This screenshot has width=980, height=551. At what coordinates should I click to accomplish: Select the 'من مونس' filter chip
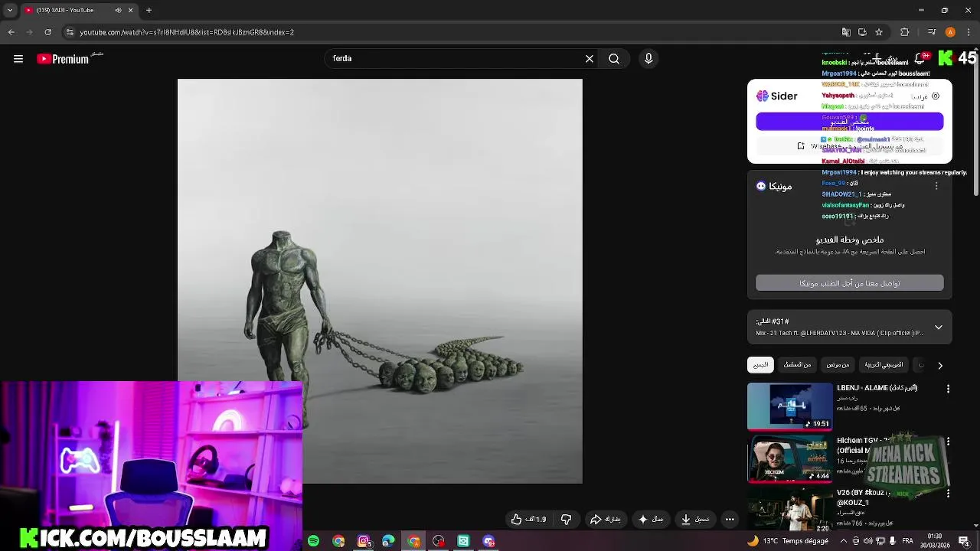(838, 365)
